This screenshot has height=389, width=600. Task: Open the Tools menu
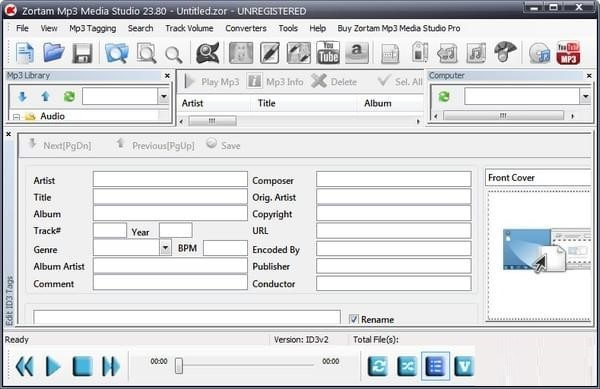[288, 28]
